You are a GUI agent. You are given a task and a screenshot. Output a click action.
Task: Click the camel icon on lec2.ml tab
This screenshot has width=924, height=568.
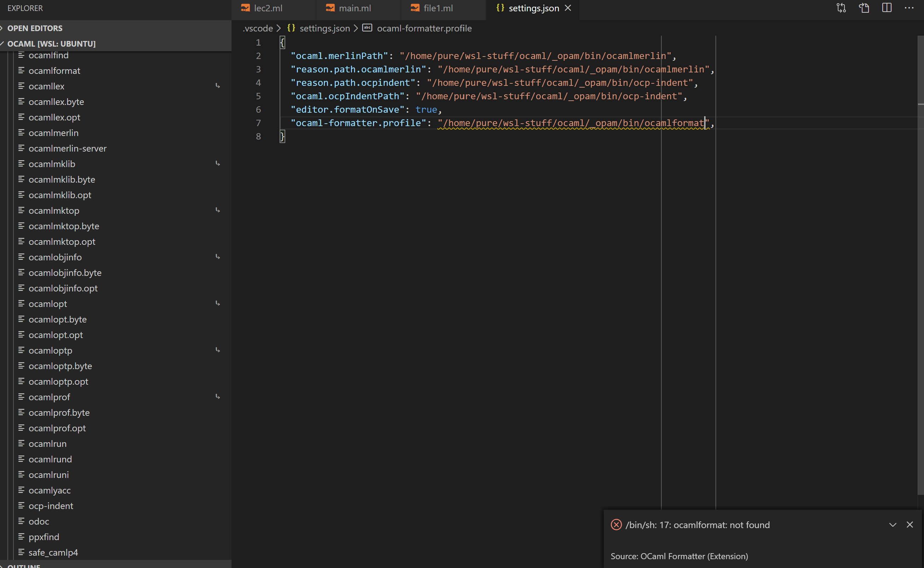245,7
